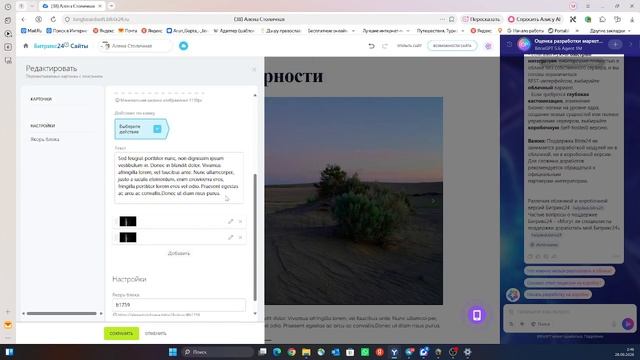
Task: Click the desert bush image in preview
Action: pos(353,200)
